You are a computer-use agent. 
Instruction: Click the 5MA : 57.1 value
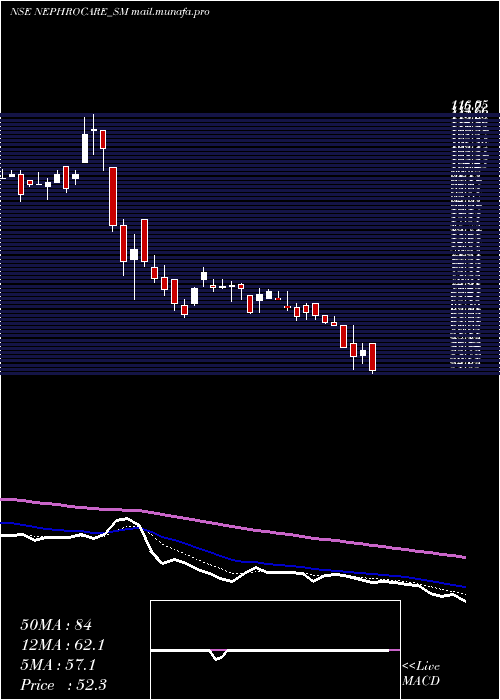coord(58,665)
